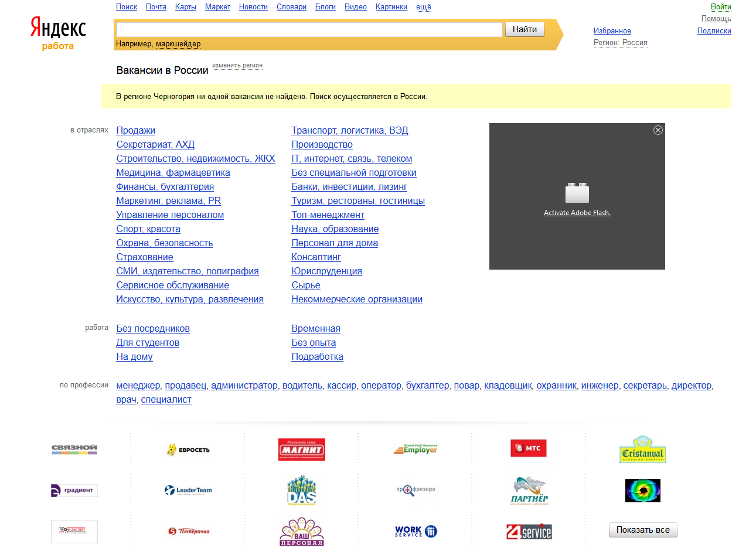This screenshot has width=756, height=548.
Task: Click the Войти login link
Action: point(721,7)
